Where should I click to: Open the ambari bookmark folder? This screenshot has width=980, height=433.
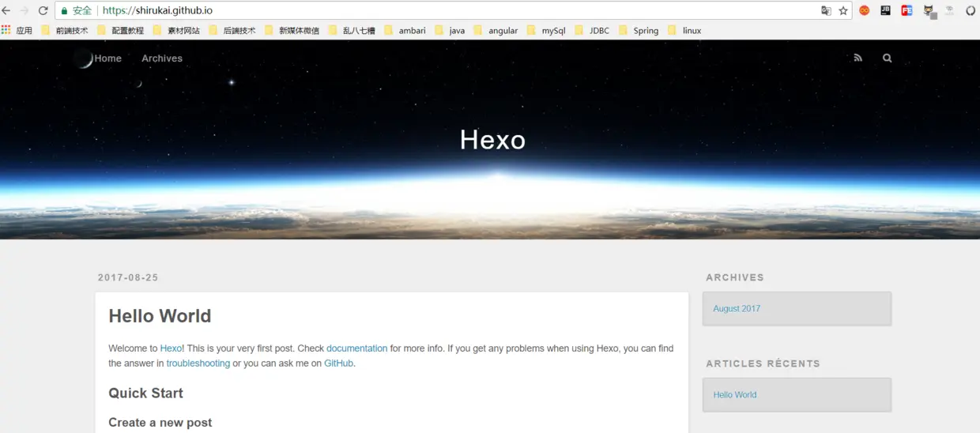[x=405, y=31]
